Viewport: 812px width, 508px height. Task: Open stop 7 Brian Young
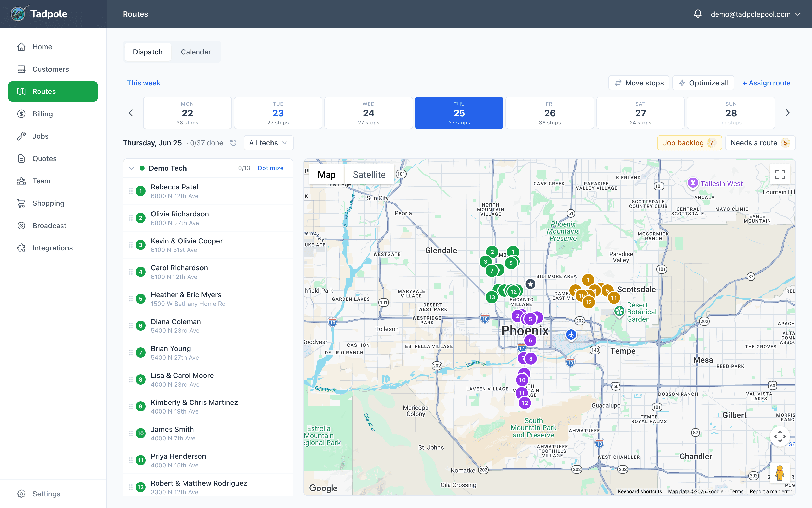[x=208, y=353]
